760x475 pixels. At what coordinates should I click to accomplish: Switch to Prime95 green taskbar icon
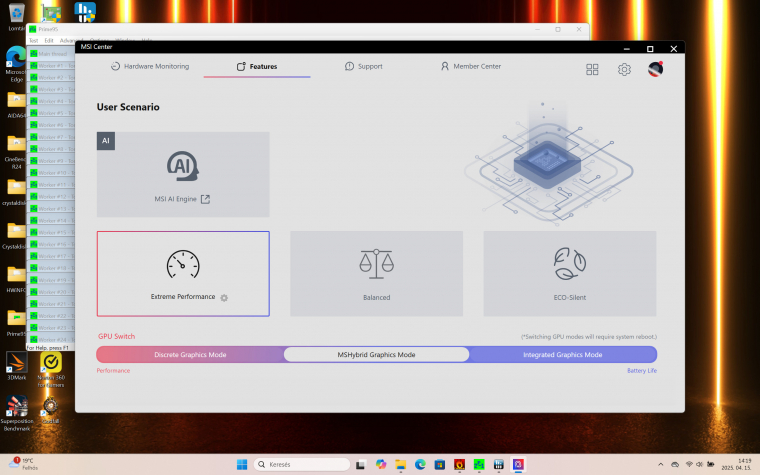[x=479, y=464]
